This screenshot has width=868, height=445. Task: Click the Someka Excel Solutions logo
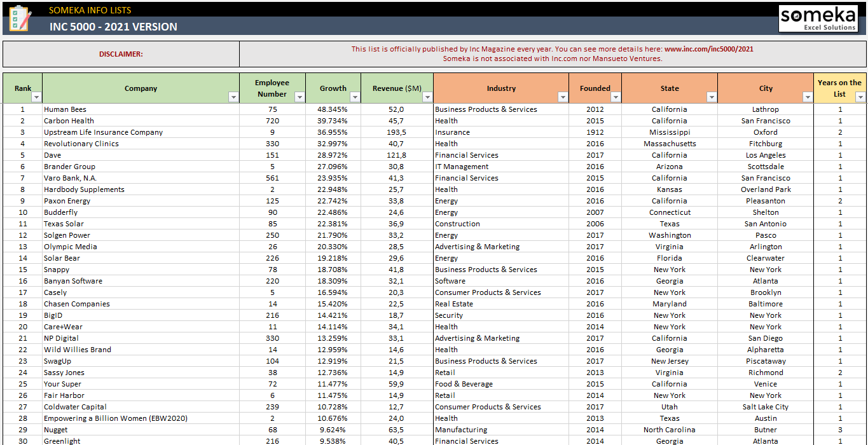(818, 18)
